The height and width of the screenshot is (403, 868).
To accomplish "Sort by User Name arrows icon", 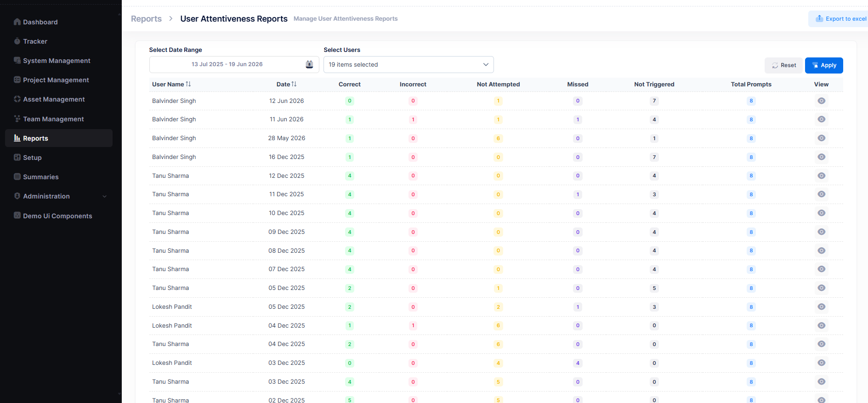I will tap(188, 84).
